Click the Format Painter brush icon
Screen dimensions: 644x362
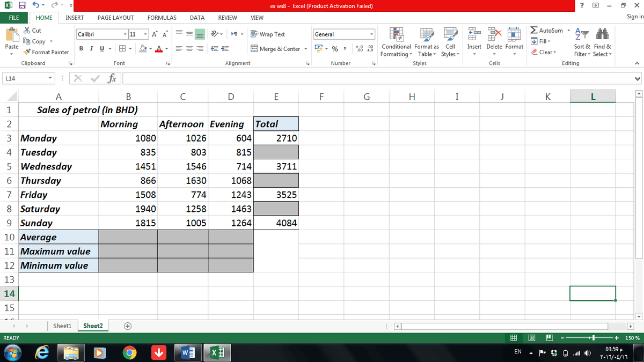(27, 52)
